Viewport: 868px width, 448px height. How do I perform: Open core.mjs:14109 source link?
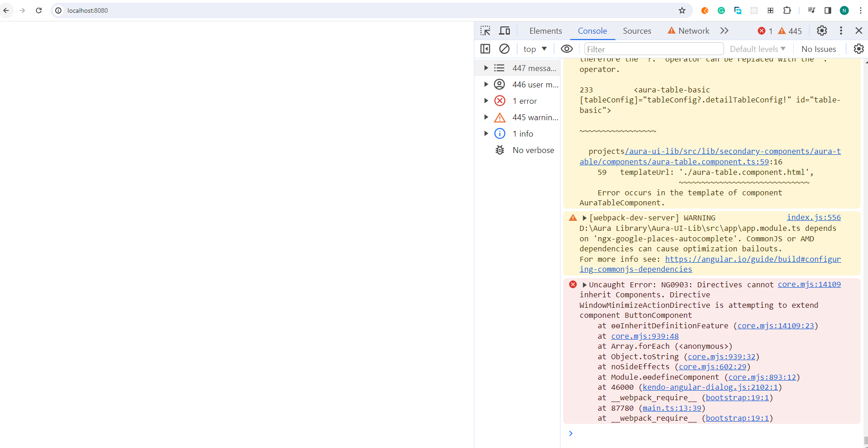pyautogui.click(x=809, y=285)
